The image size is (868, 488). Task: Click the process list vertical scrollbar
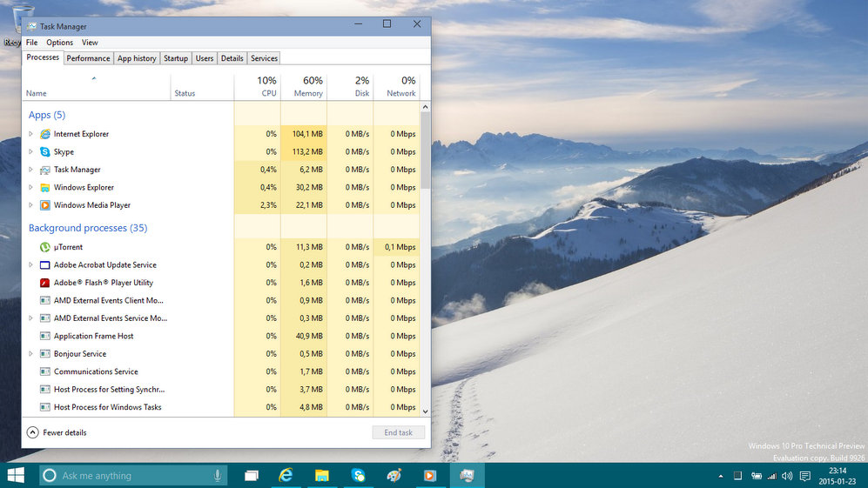[425, 261]
